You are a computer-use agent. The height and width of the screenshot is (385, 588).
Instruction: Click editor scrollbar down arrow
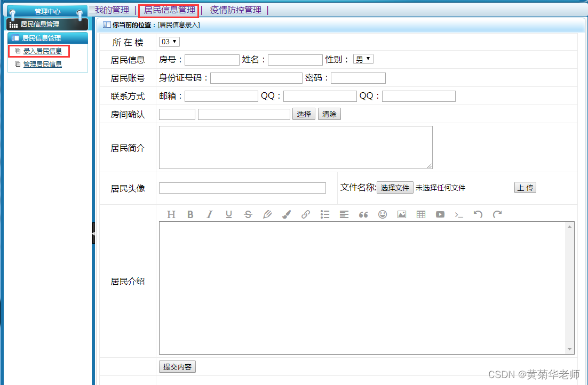pos(570,349)
